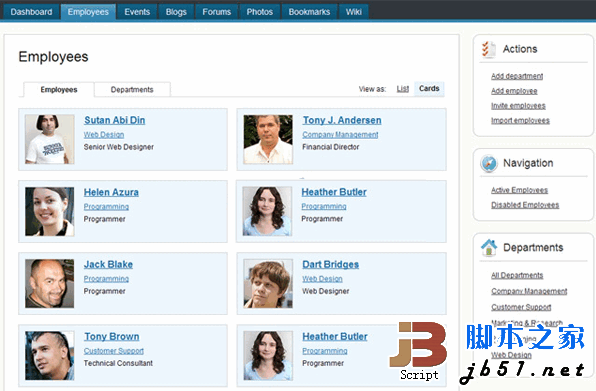Click the Invite employees link
Screen dimensions: 596x391
tap(518, 106)
